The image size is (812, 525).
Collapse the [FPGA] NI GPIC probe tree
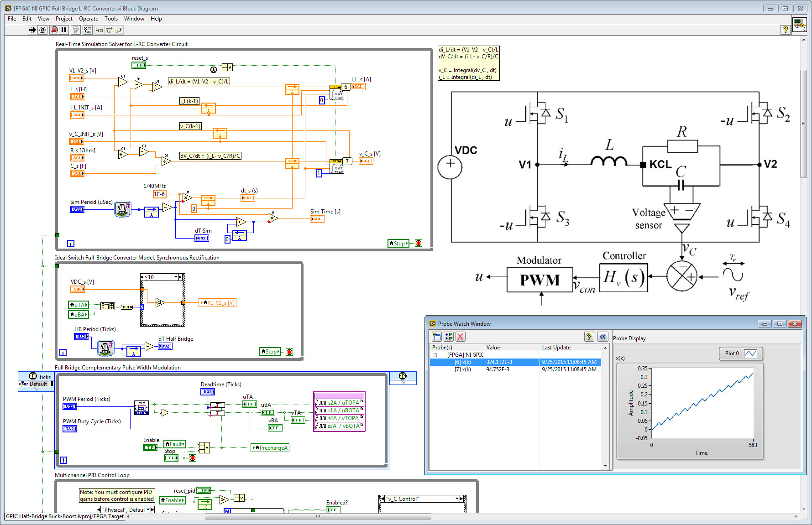click(x=435, y=355)
